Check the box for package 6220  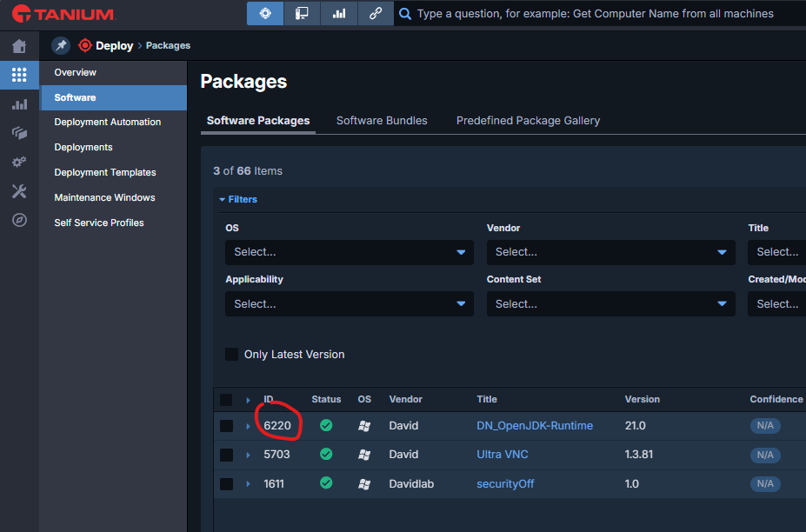click(226, 426)
